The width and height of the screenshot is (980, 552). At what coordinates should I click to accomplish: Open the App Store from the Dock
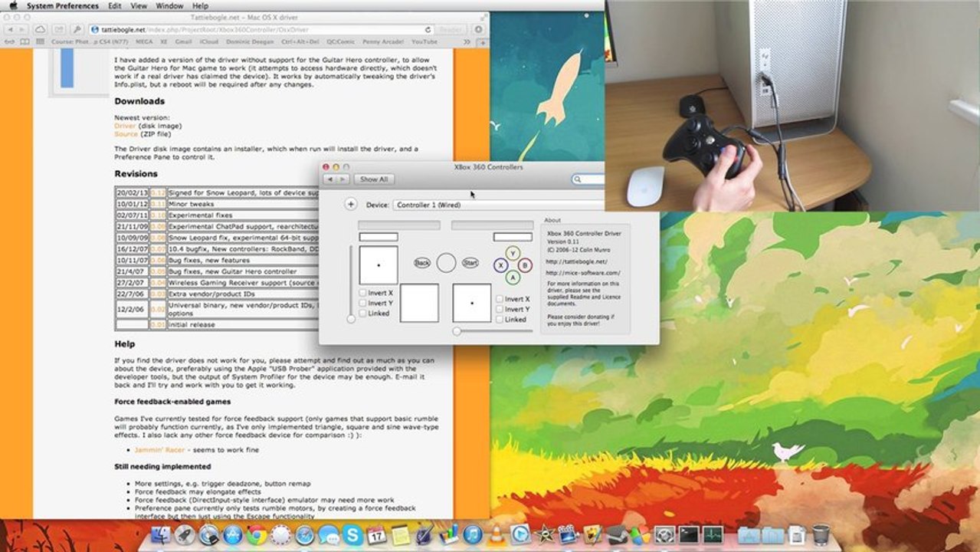[233, 534]
